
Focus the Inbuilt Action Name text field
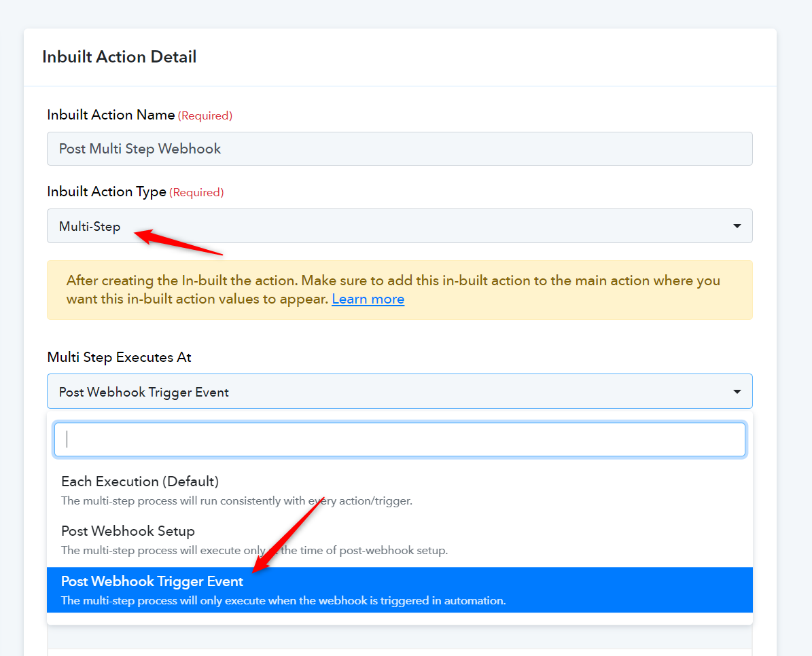[400, 149]
